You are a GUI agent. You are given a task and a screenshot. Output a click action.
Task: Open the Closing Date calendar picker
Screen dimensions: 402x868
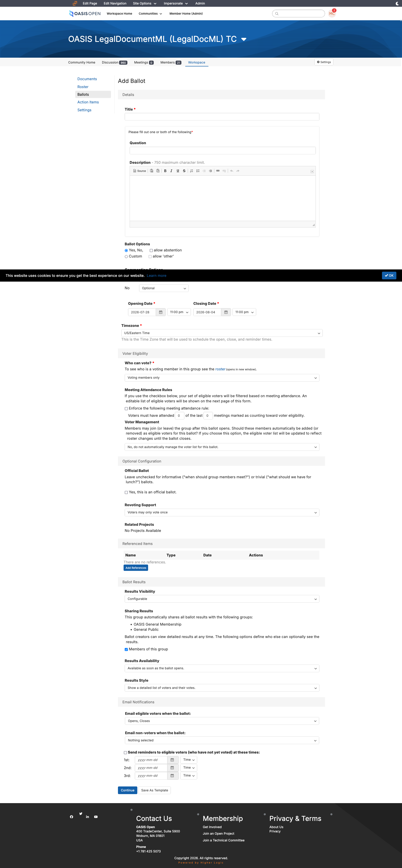[226, 312]
